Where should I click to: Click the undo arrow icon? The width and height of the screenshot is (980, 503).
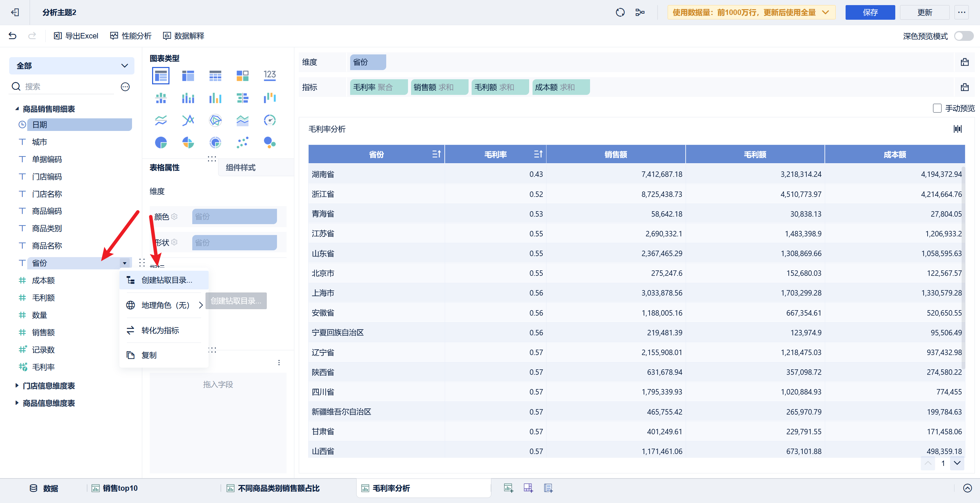[13, 36]
